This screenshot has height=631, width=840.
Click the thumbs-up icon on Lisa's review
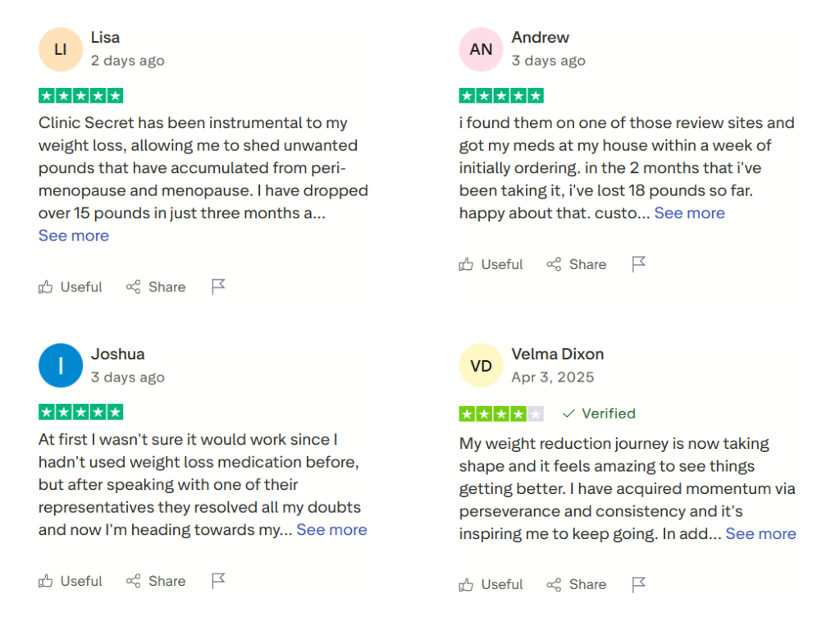[46, 287]
